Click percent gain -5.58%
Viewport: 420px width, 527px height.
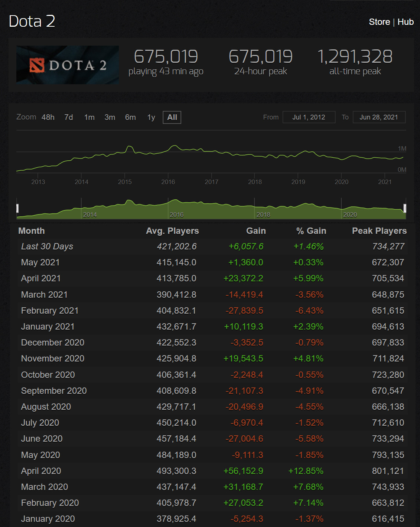(x=309, y=439)
